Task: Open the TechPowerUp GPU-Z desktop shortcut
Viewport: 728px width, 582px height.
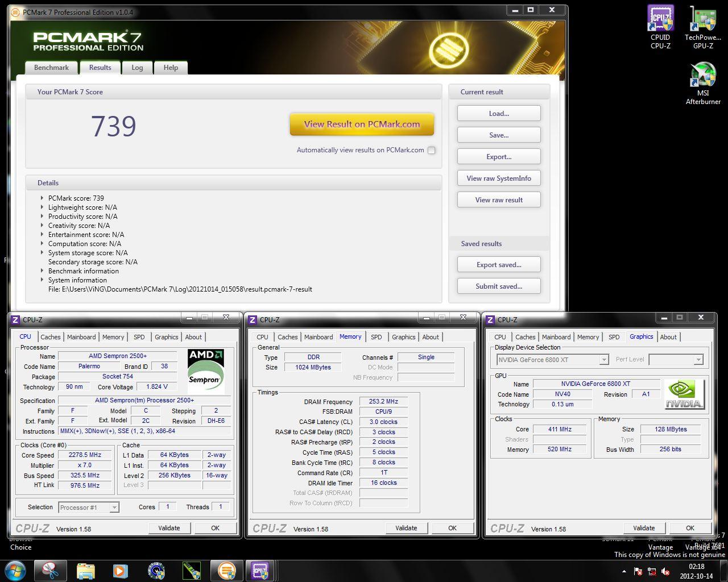Action: pos(703,27)
